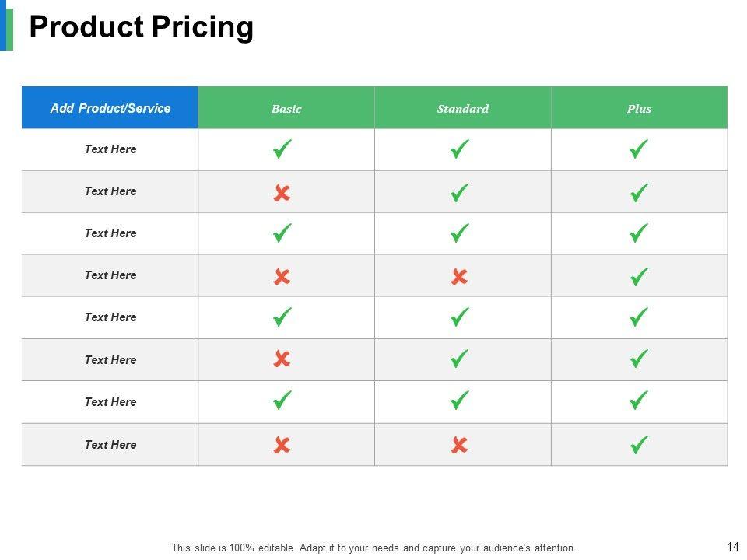
Task: Click the green checkmark in Standard column, third row
Action: (x=459, y=233)
